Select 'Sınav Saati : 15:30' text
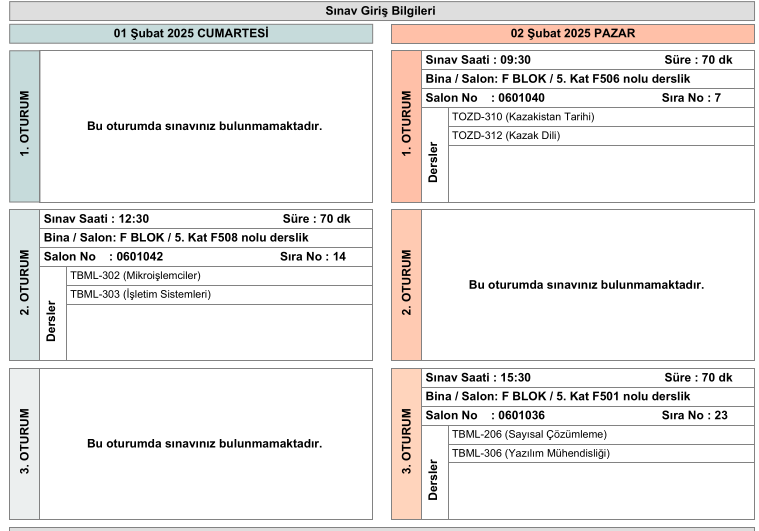 tap(478, 378)
